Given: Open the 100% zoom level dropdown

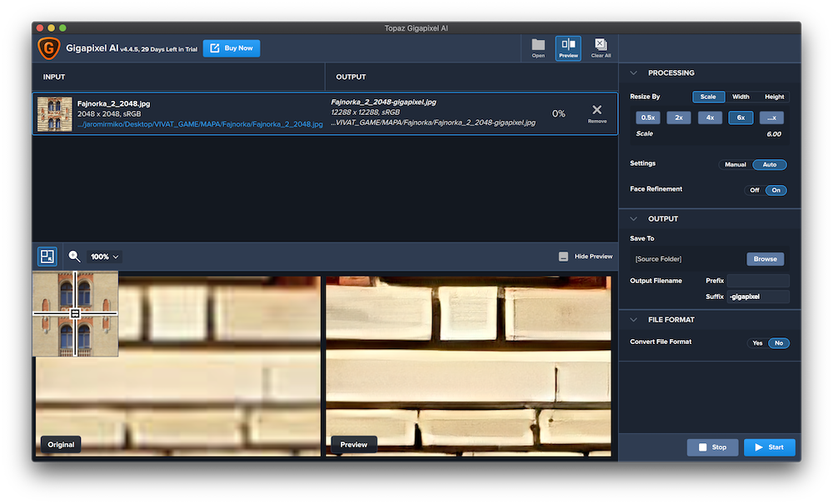Looking at the screenshot, I should click(105, 257).
